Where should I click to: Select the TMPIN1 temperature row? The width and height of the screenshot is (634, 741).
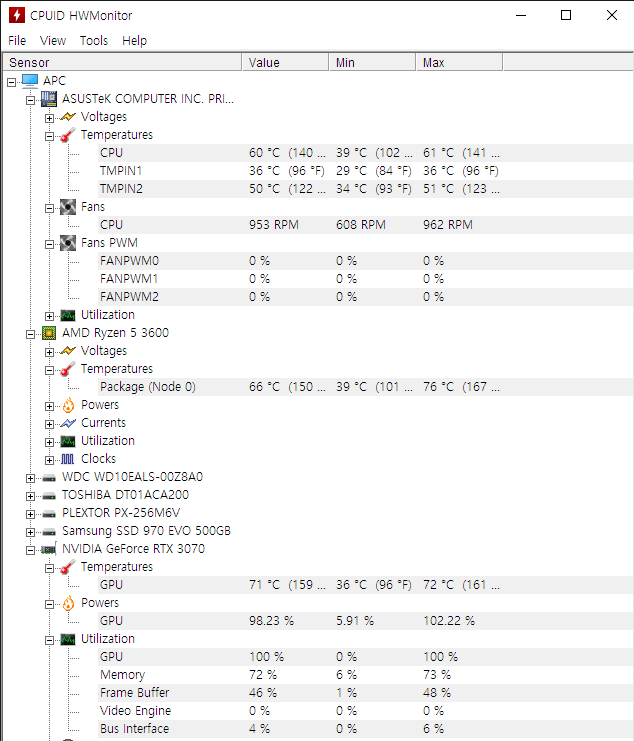point(366,171)
